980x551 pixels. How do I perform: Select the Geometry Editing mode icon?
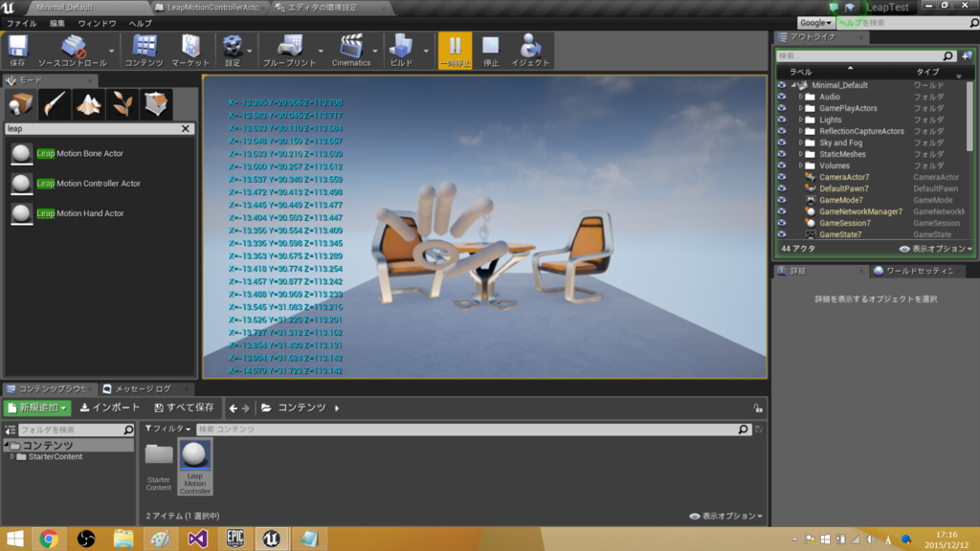pyautogui.click(x=156, y=103)
